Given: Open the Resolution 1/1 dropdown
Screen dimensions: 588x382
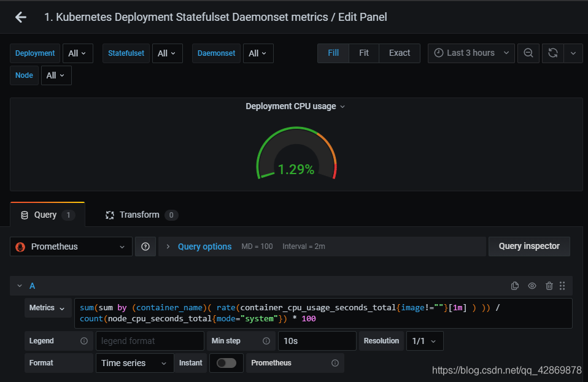Looking at the screenshot, I should point(425,341).
